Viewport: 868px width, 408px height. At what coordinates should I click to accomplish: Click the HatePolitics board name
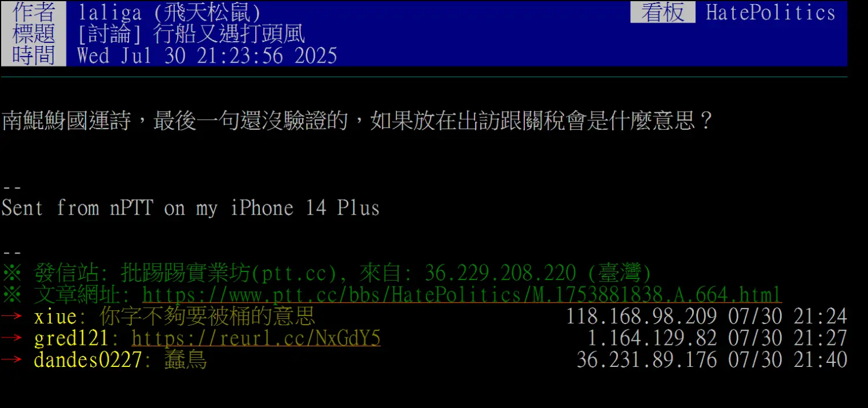pos(770,12)
